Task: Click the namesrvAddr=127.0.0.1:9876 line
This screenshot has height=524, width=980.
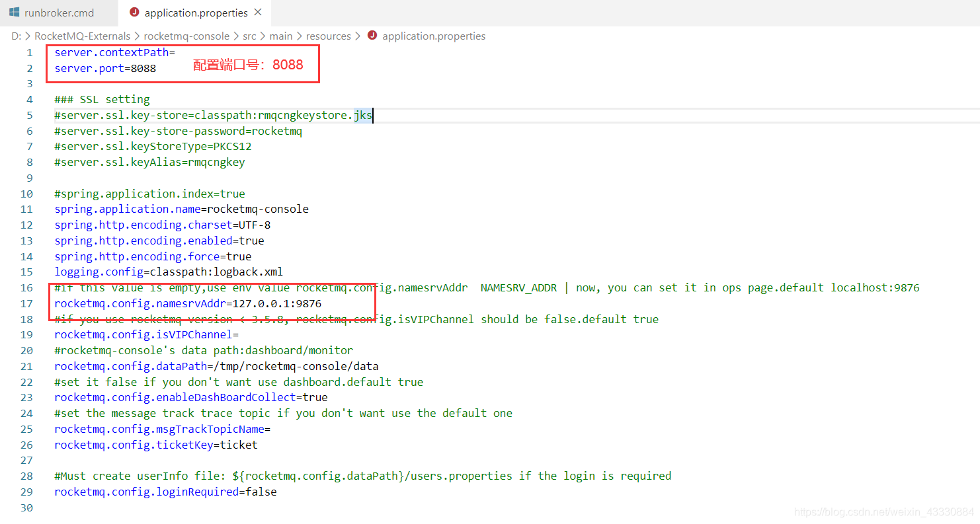Action: [x=188, y=303]
